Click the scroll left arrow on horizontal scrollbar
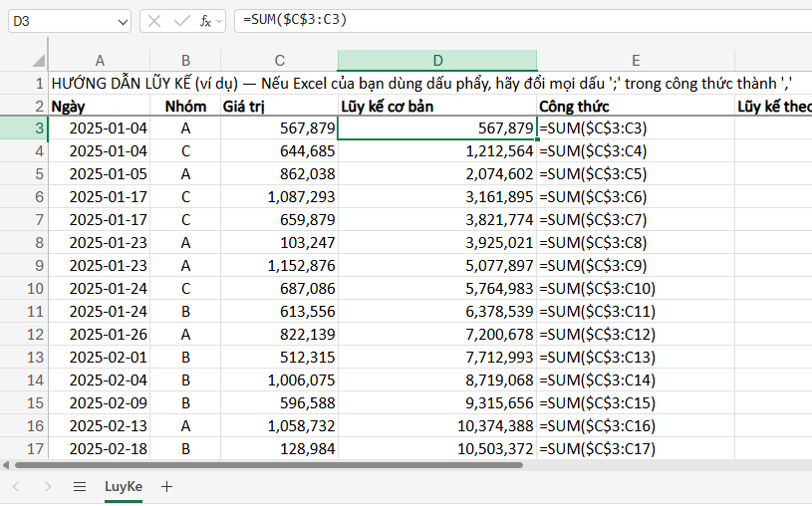Viewport: 812px width, 506px height. point(5,464)
